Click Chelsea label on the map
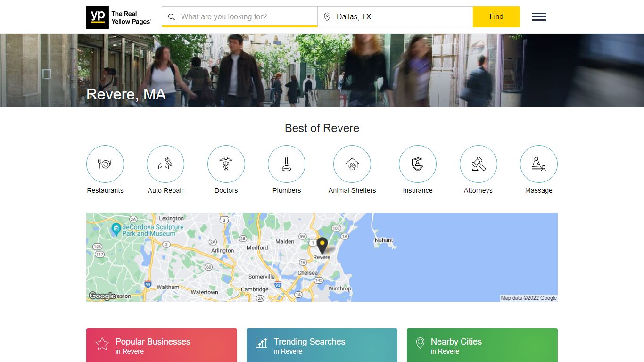Screen dimensions: 644x362 307,273
